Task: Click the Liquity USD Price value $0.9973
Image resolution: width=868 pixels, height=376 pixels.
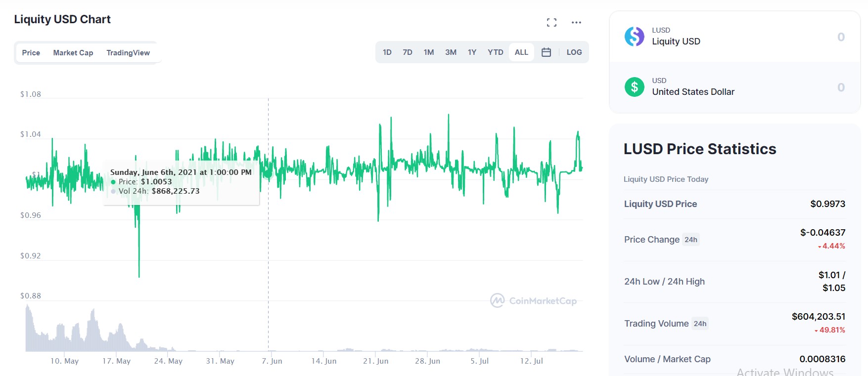Action: [828, 204]
